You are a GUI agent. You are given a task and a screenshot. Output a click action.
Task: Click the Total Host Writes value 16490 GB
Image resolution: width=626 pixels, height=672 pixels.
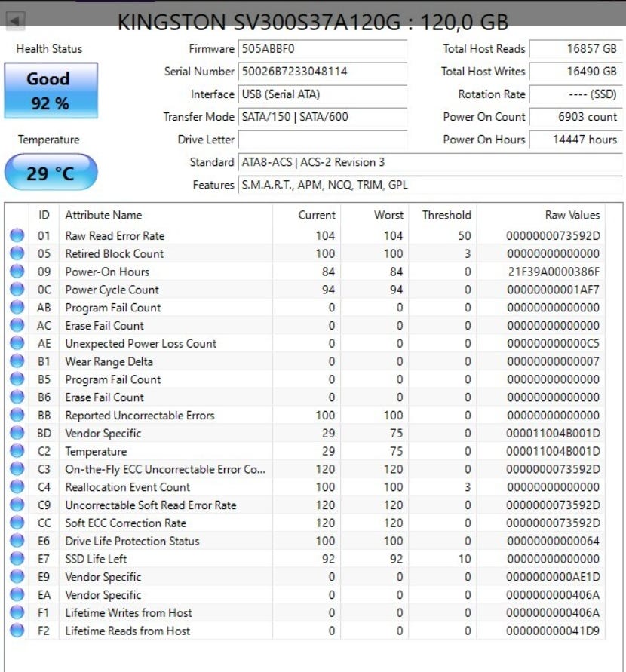point(575,72)
